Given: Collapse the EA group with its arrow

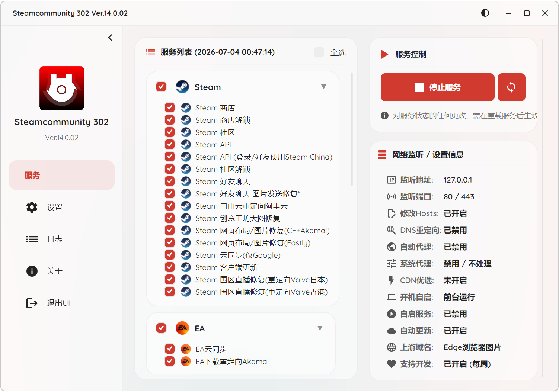Looking at the screenshot, I should pyautogui.click(x=320, y=328).
